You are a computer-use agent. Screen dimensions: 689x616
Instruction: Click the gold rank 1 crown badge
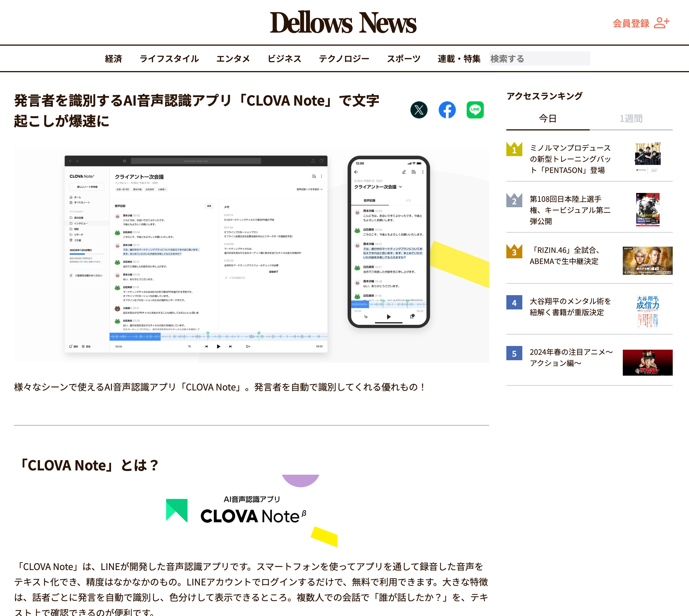(514, 149)
